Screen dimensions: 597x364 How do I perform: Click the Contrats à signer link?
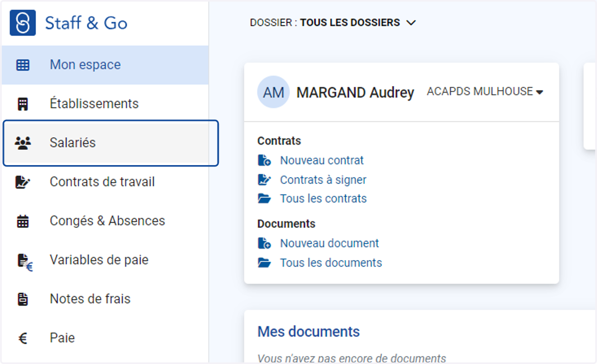pos(323,180)
